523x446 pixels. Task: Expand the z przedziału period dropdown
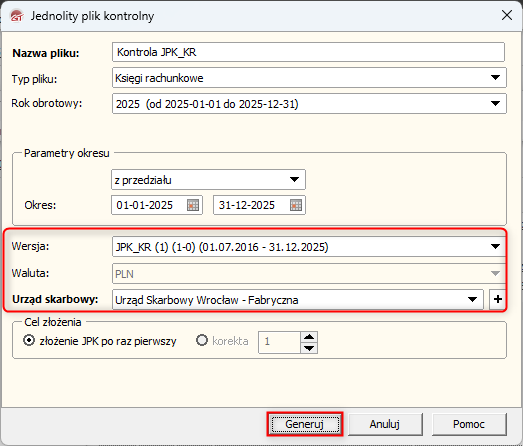[x=294, y=179]
